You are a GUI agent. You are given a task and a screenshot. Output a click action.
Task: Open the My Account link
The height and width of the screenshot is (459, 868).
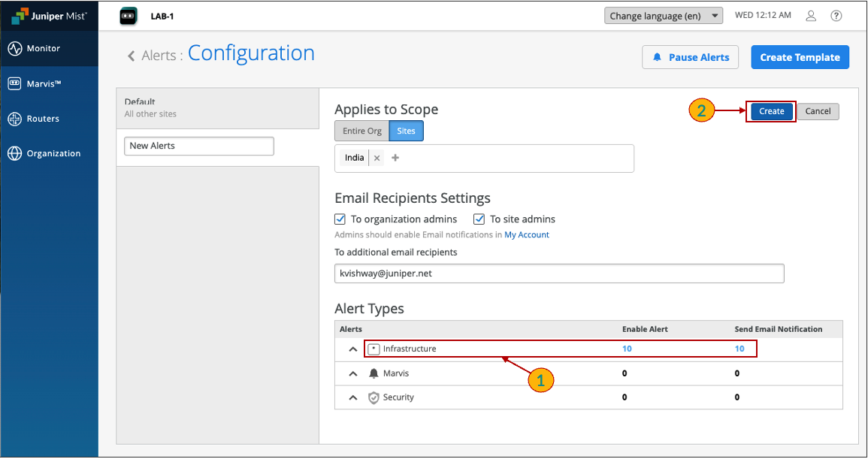click(526, 235)
